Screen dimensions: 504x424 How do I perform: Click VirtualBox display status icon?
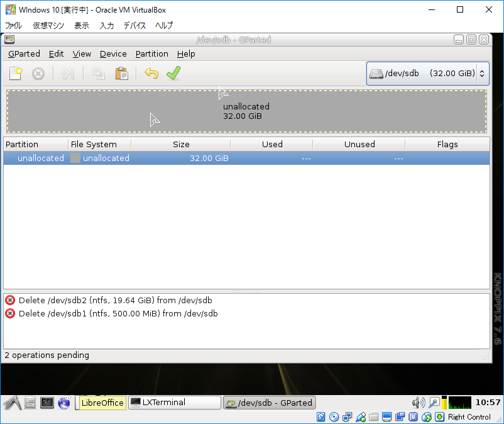click(386, 417)
